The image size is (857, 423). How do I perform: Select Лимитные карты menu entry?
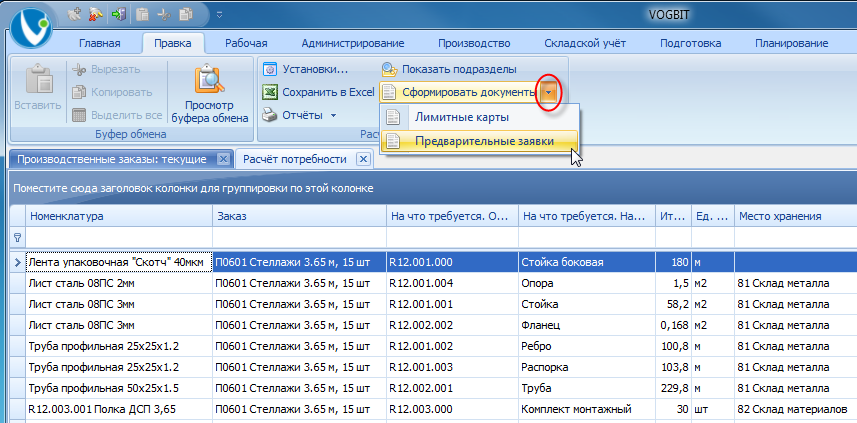(x=479, y=118)
